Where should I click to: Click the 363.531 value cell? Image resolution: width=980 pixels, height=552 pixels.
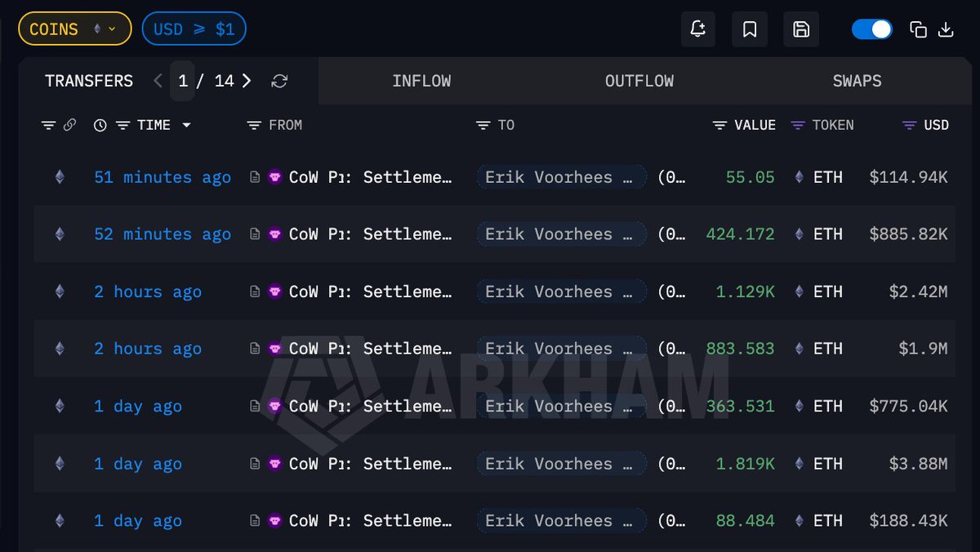click(x=741, y=406)
